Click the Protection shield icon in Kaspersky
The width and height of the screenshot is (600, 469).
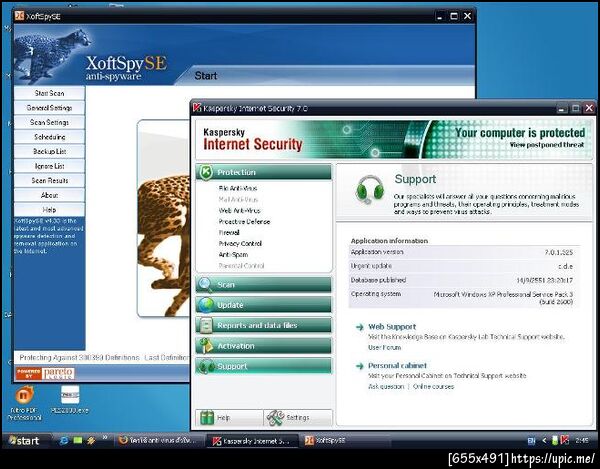pyautogui.click(x=206, y=172)
